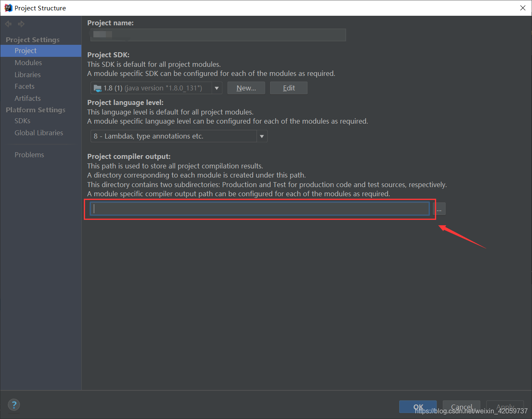Click the New SDK button
This screenshot has width=532, height=419.
(x=246, y=88)
